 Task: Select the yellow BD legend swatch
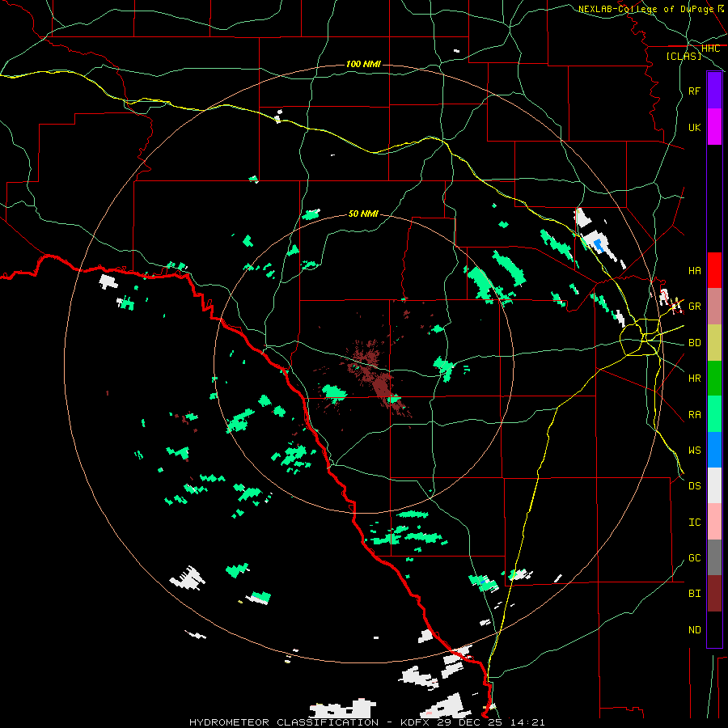714,342
